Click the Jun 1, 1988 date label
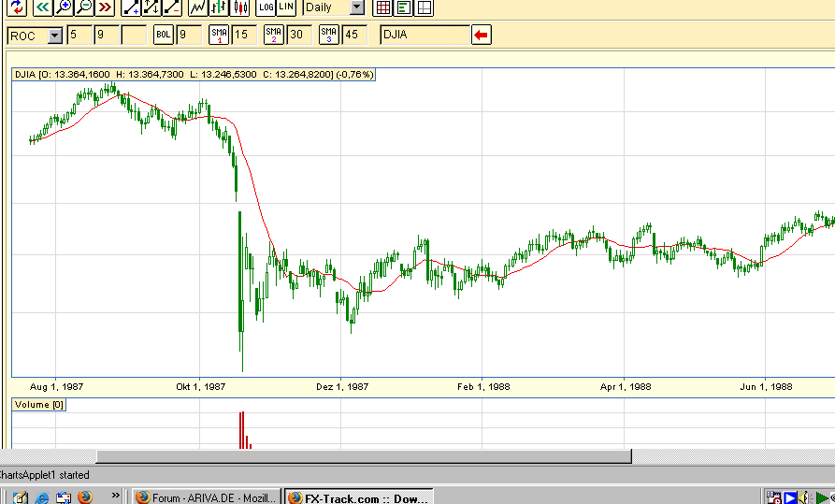 767,387
